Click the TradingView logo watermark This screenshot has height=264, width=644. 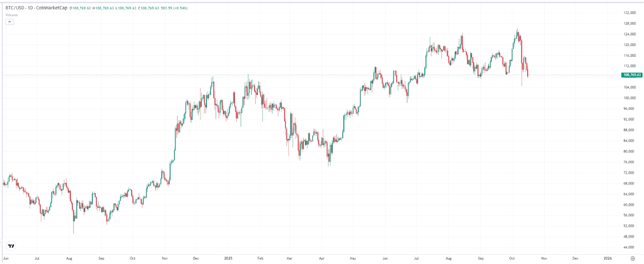coord(11,245)
